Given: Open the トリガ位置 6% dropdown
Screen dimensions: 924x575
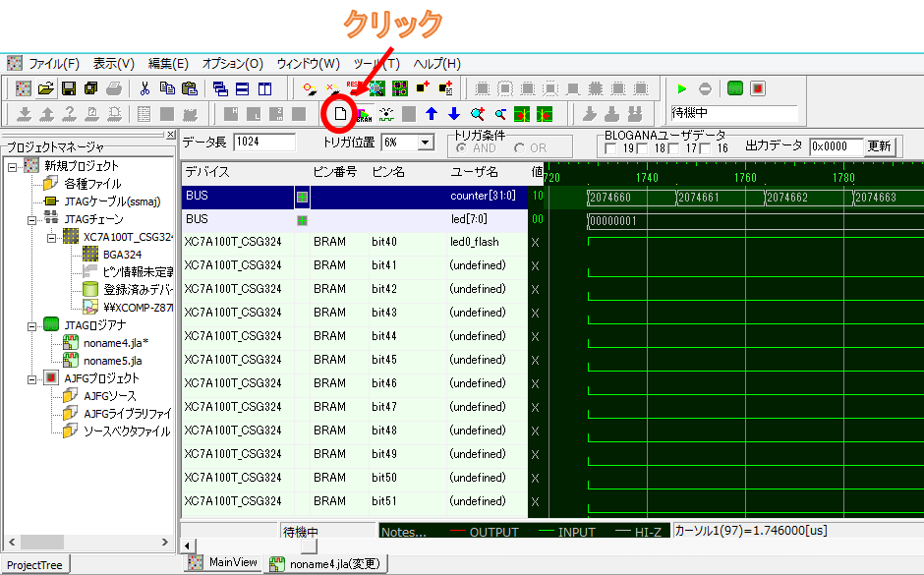Looking at the screenshot, I should (425, 143).
